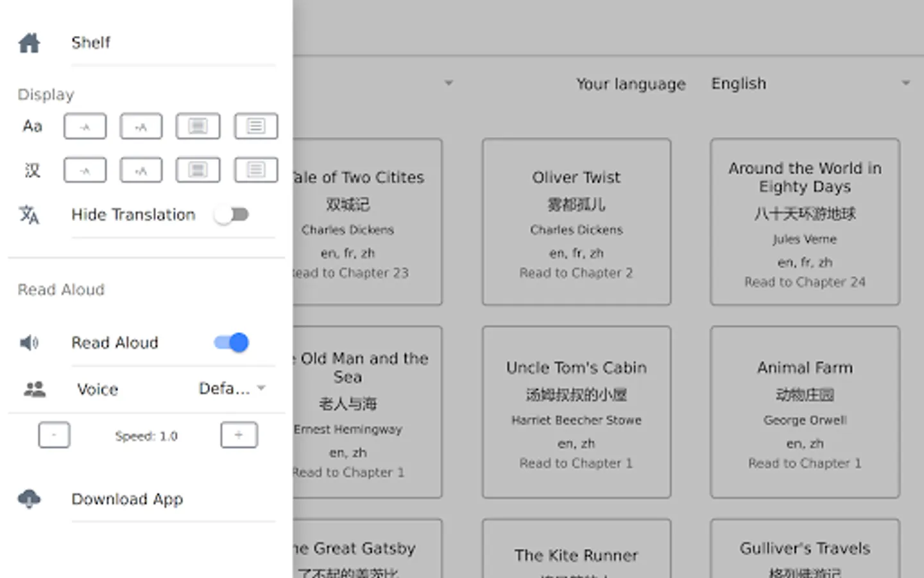Click the 'Read Aloud' section heading
This screenshot has width=924, height=578.
[61, 290]
